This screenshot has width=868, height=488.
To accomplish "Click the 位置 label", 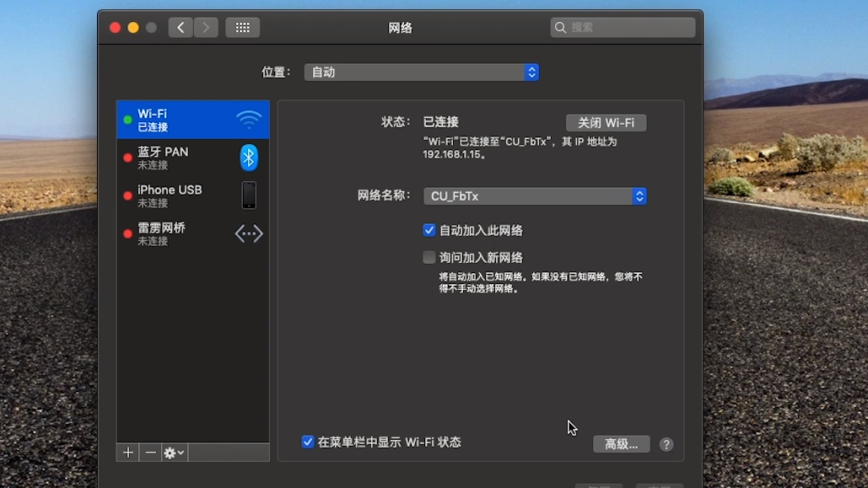I will (x=276, y=72).
